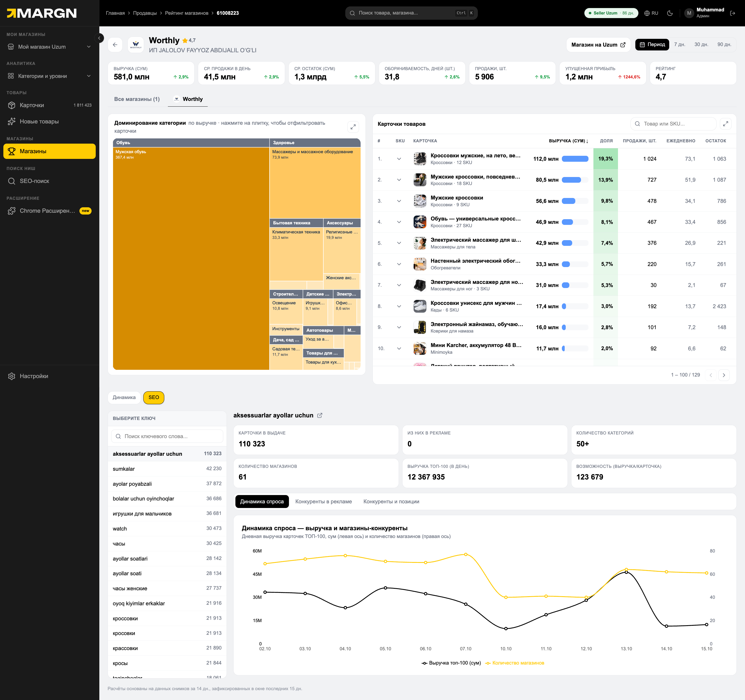Toggle dark mode with the moon icon
Viewport: 745px width, 700px height.
coord(670,13)
